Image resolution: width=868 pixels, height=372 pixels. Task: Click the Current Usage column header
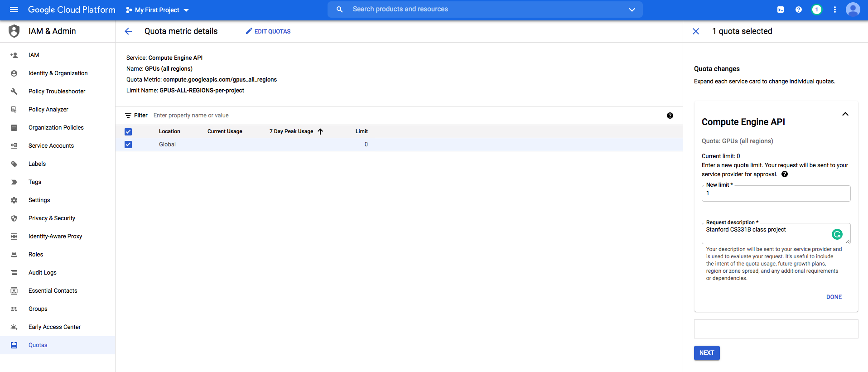coord(225,131)
